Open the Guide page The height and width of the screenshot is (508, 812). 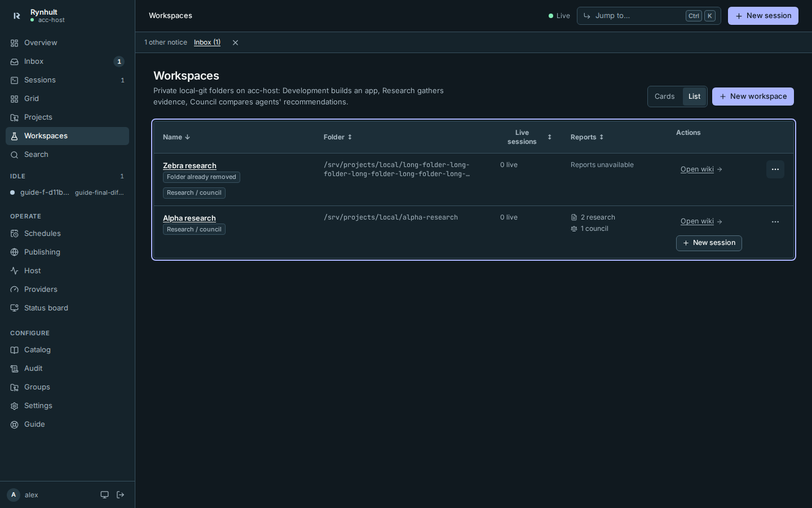pos(67,424)
